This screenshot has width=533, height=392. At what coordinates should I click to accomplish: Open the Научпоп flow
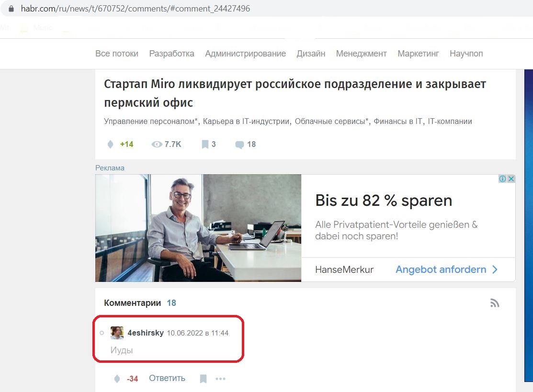pyautogui.click(x=466, y=54)
